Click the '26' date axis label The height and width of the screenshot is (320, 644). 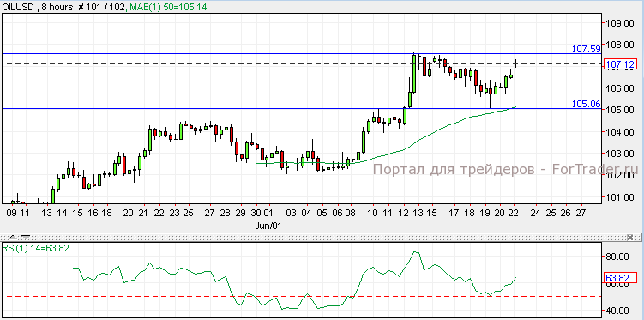(566, 214)
